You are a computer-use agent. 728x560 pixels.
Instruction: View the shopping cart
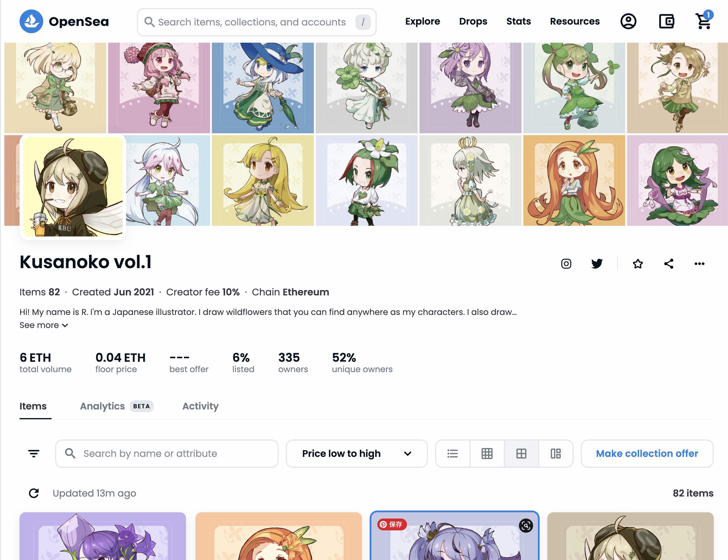[704, 21]
